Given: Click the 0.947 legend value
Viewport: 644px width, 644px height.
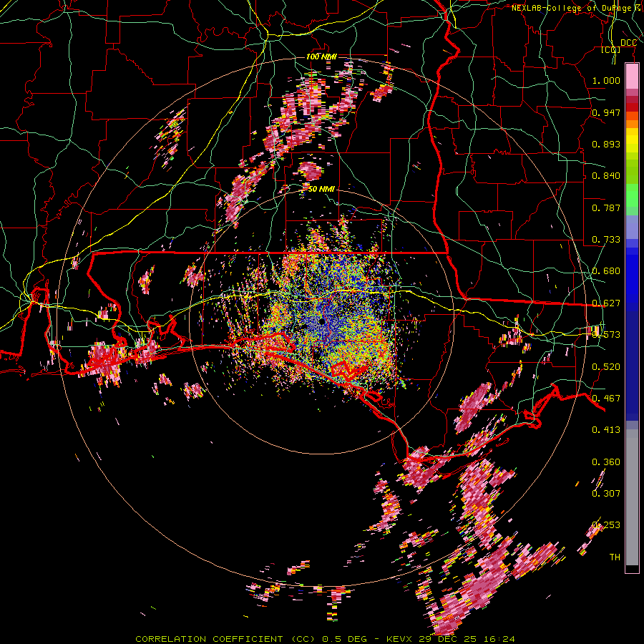Looking at the screenshot, I should point(606,112).
